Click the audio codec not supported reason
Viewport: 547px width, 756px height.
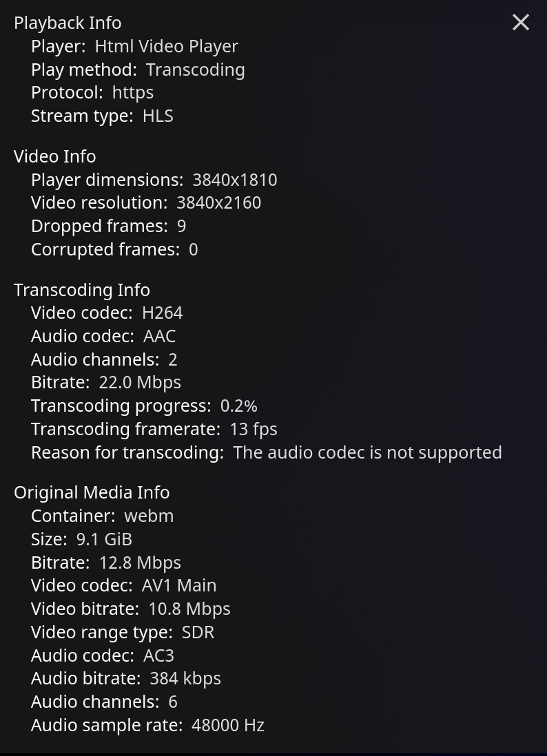coord(367,452)
